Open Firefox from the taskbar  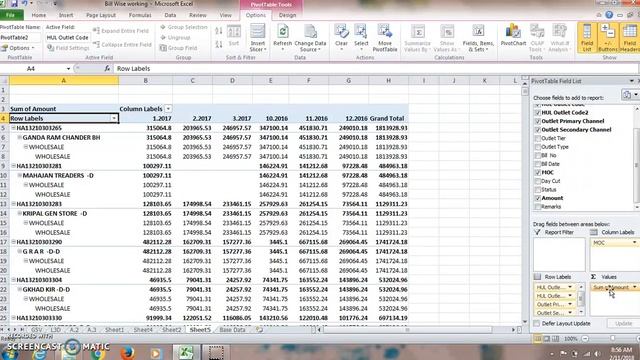127,352
